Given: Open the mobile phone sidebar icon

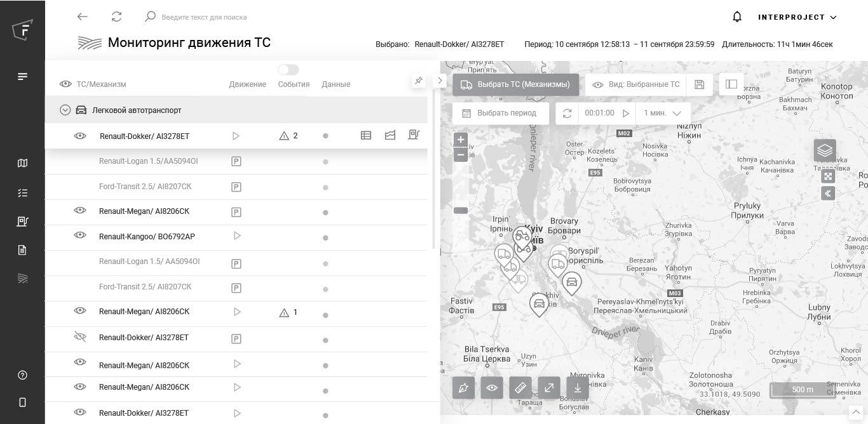Looking at the screenshot, I should point(22,402).
